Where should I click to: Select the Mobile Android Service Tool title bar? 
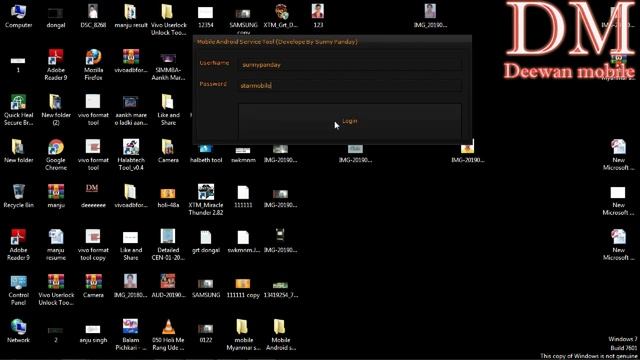[x=332, y=42]
